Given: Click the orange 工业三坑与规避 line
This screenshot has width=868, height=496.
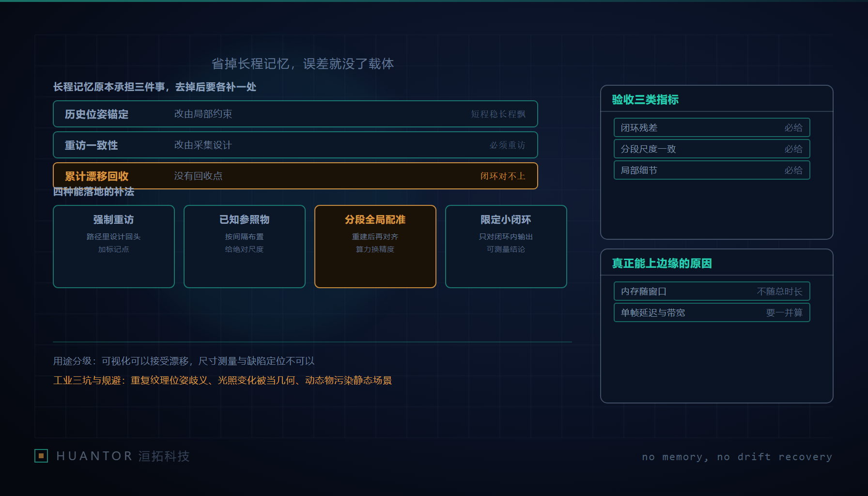Looking at the screenshot, I should [x=222, y=380].
